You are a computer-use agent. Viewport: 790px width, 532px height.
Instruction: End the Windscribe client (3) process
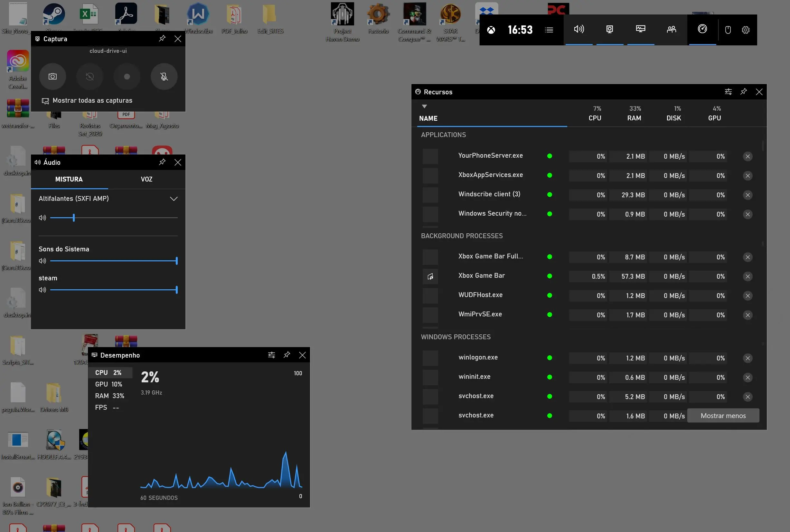(748, 195)
